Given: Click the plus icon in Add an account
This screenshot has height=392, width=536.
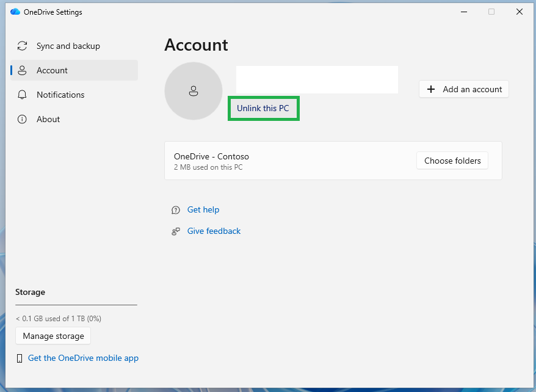Looking at the screenshot, I should [x=431, y=89].
